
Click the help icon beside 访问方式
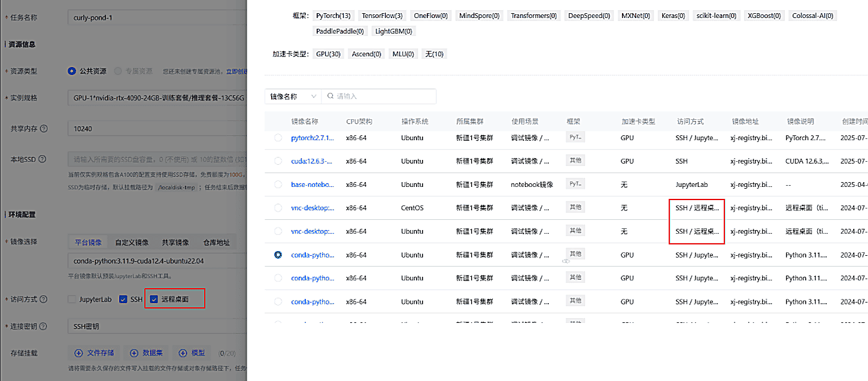pyautogui.click(x=44, y=299)
